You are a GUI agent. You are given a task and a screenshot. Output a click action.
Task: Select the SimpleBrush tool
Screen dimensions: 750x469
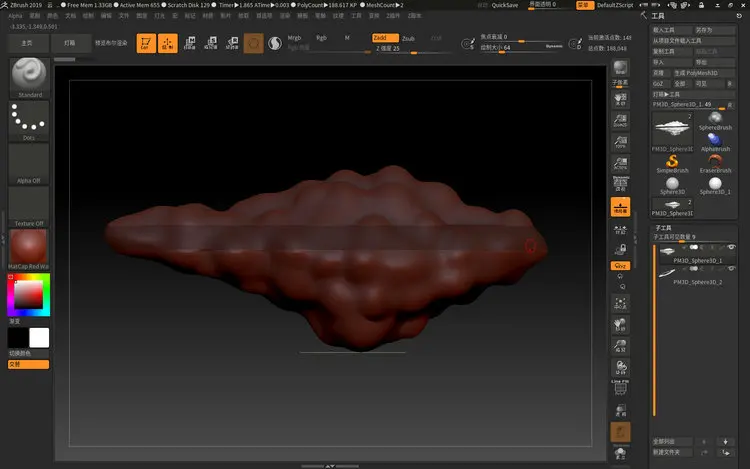(672, 162)
